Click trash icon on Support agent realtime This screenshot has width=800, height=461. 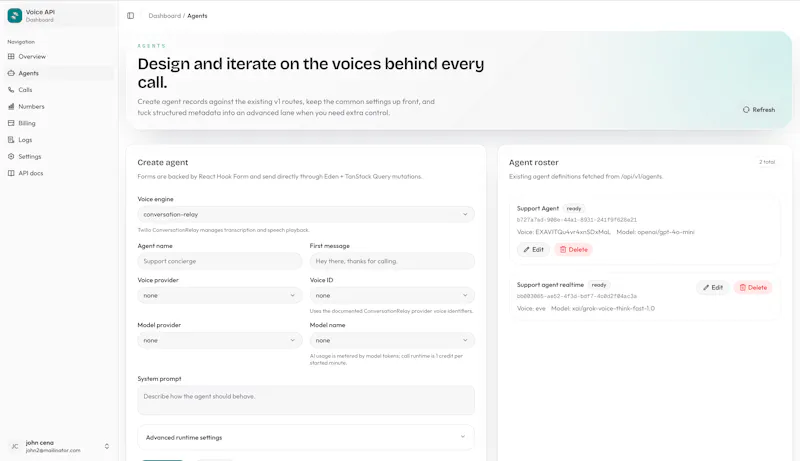tap(743, 288)
